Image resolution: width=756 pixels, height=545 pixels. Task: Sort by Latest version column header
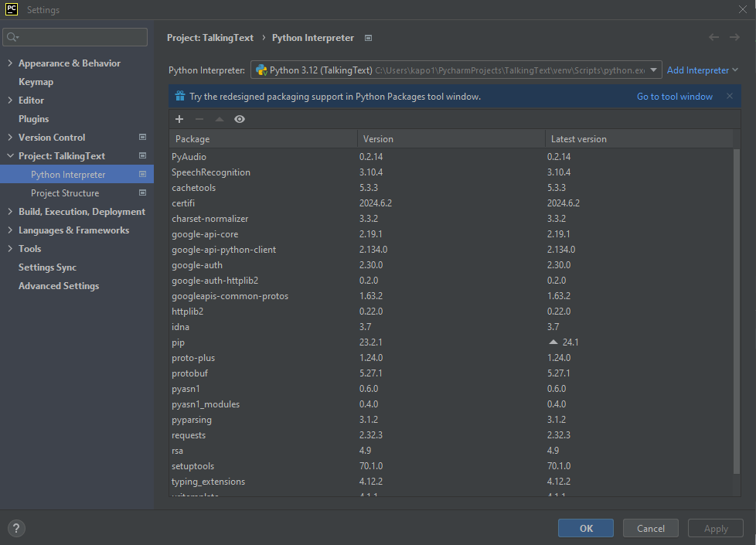(x=639, y=139)
